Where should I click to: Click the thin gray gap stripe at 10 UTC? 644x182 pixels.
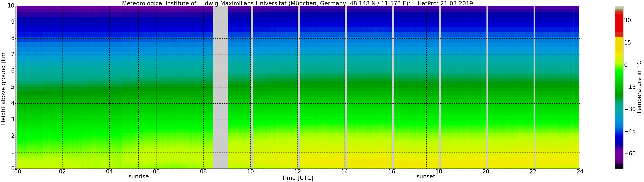click(x=252, y=87)
